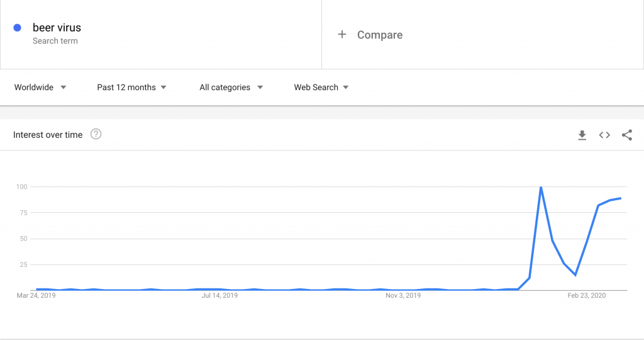Select the Nov 3, 2019 axis label

(x=403, y=295)
